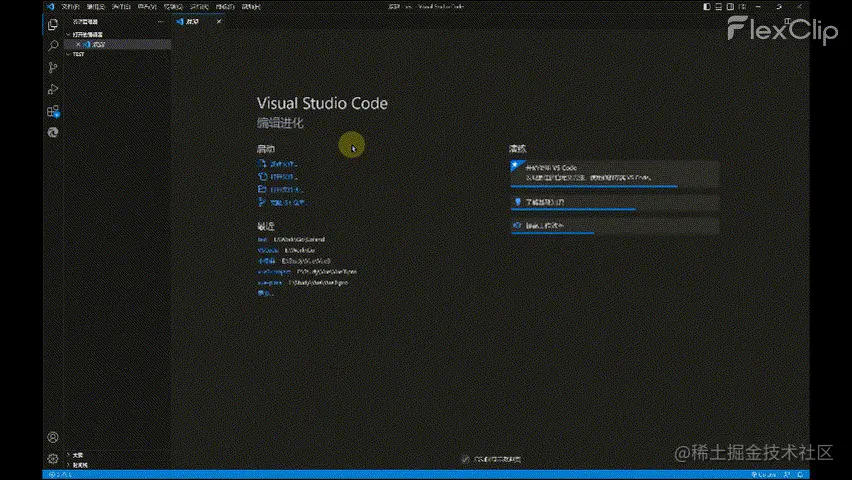Click the Open File icon under Start
Image resolution: width=852 pixels, height=480 pixels.
262,176
